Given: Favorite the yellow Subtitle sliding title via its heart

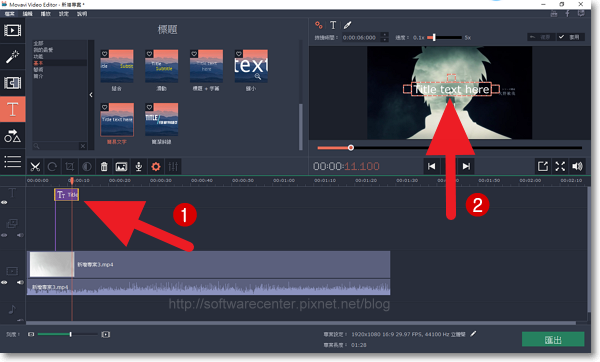Looking at the screenshot, I should [149, 54].
